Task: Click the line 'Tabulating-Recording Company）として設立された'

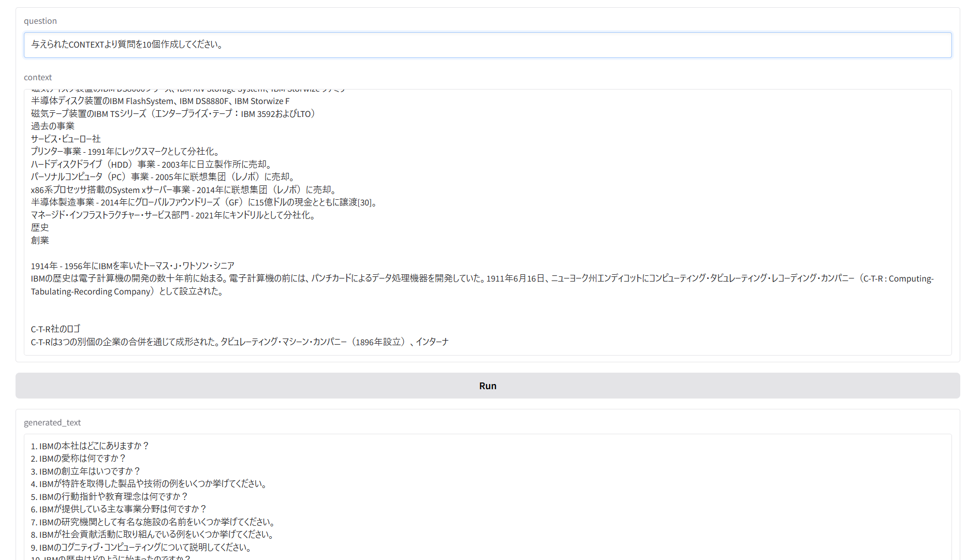Action: coord(128,291)
